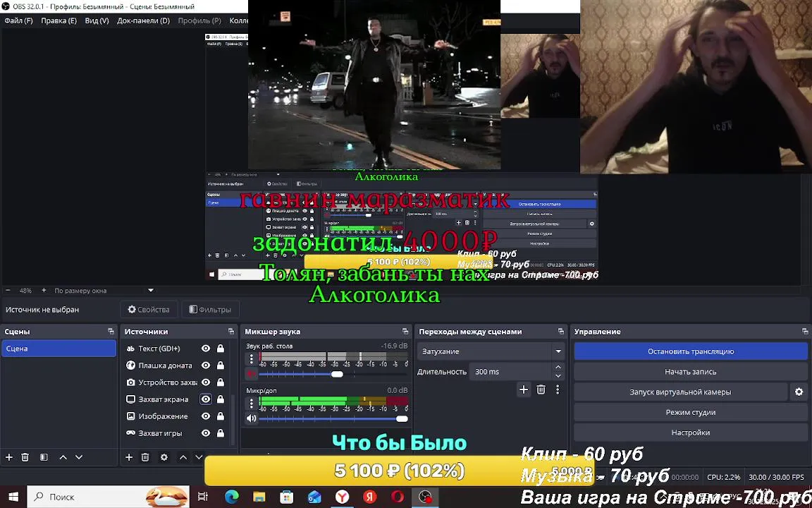The height and width of the screenshot is (508, 812).
Task: Open the Профиль (P) menu
Action: click(199, 20)
